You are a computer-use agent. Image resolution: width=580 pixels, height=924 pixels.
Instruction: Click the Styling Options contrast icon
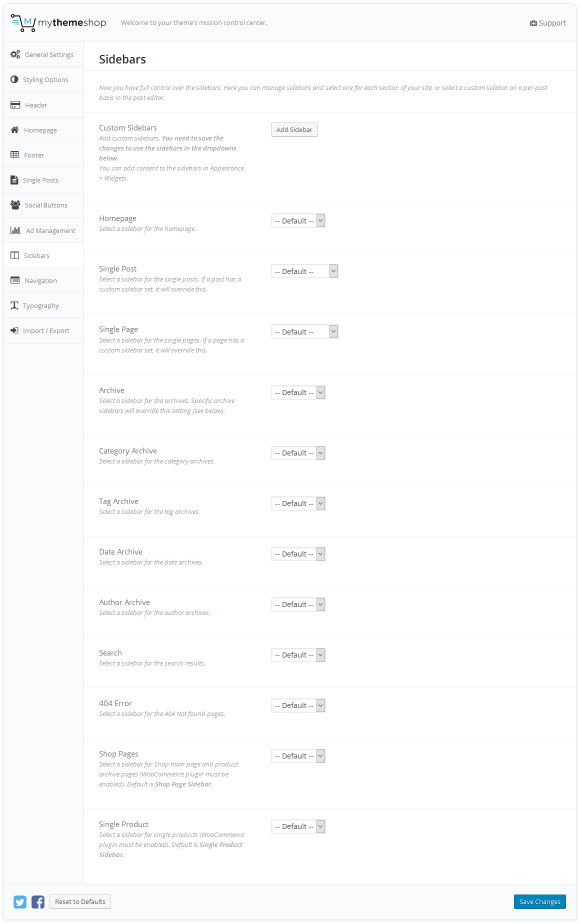(x=14, y=79)
